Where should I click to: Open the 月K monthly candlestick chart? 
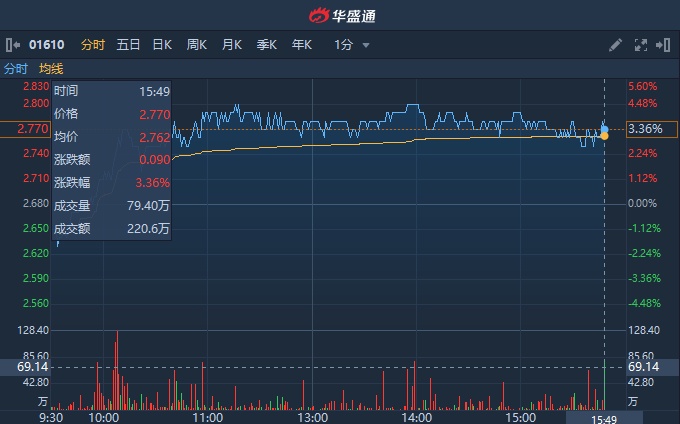click(x=232, y=45)
